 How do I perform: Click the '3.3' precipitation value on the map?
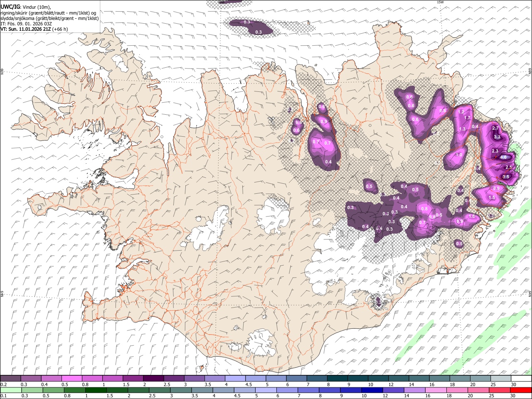tap(497, 137)
